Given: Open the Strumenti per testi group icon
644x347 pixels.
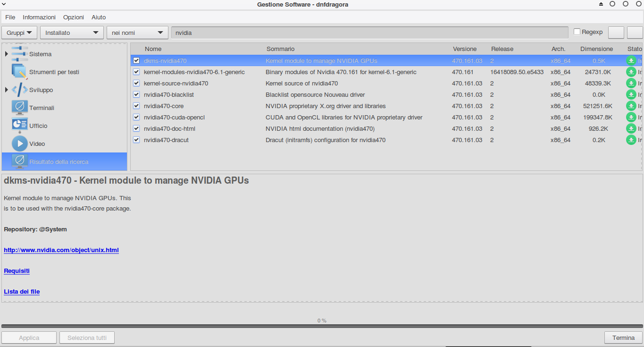Looking at the screenshot, I should click(x=19, y=72).
